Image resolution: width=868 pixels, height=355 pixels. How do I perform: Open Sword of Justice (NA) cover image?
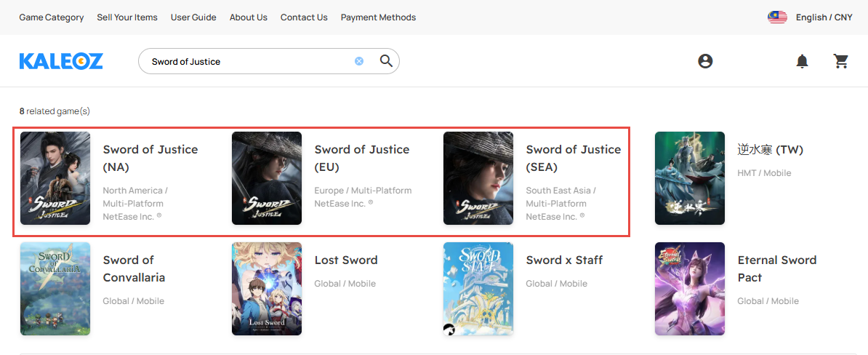pos(55,178)
